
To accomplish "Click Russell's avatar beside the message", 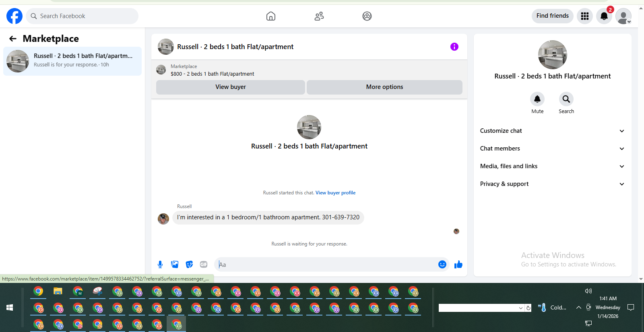I will 163,219.
